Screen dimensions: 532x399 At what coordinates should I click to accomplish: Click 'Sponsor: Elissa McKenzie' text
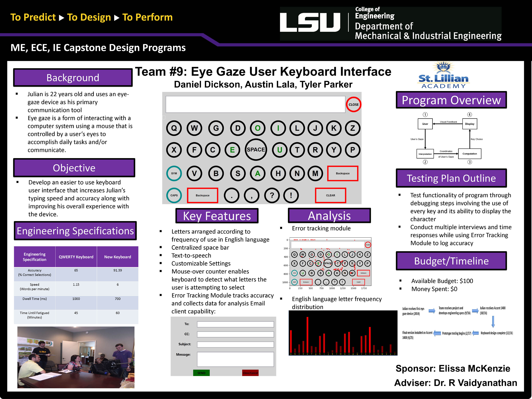(x=453, y=368)
